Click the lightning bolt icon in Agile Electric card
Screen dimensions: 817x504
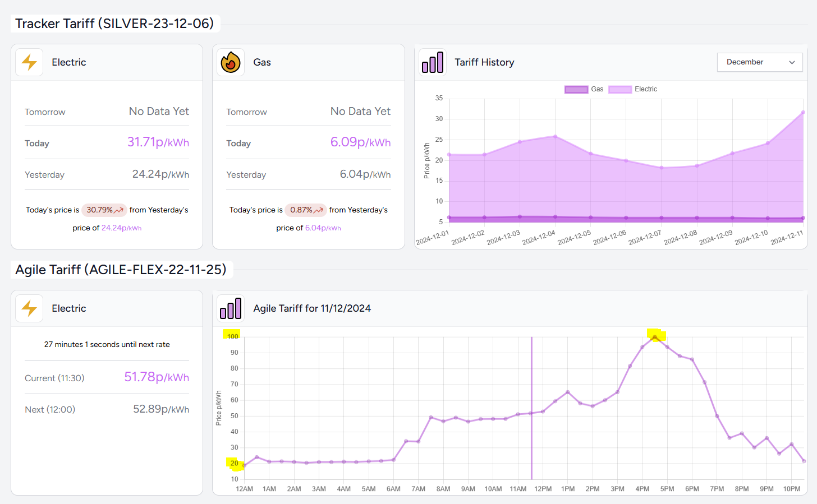click(29, 308)
